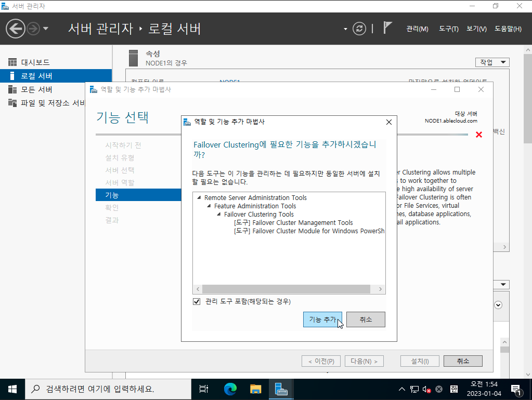
Task: Collapse the Failover Clustering Tools node
Action: (x=219, y=214)
